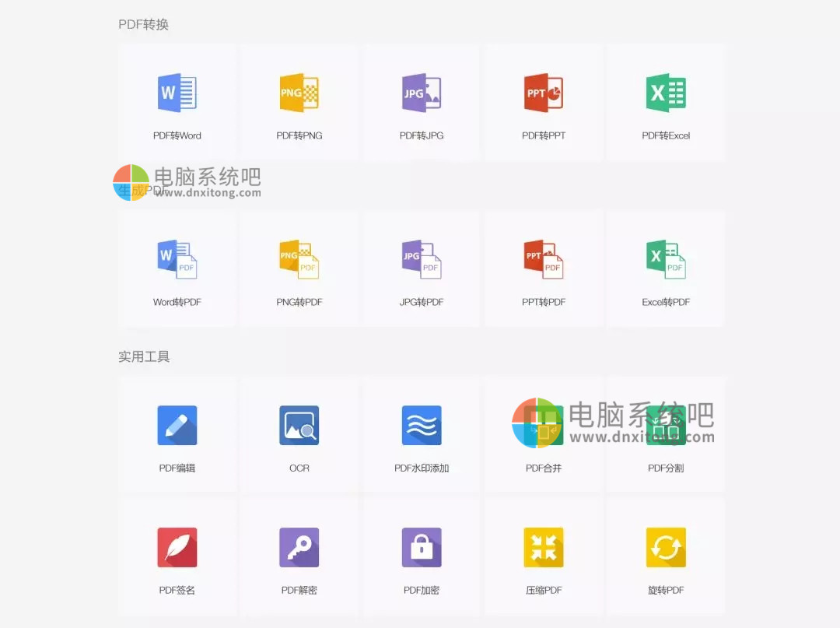
Task: Start the OCR recognition tool
Action: 299,426
